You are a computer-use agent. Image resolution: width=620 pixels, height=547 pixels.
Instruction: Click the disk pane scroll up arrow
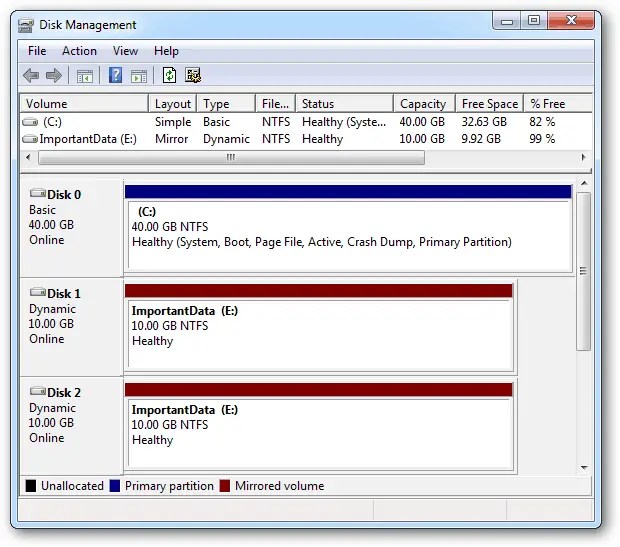click(584, 184)
